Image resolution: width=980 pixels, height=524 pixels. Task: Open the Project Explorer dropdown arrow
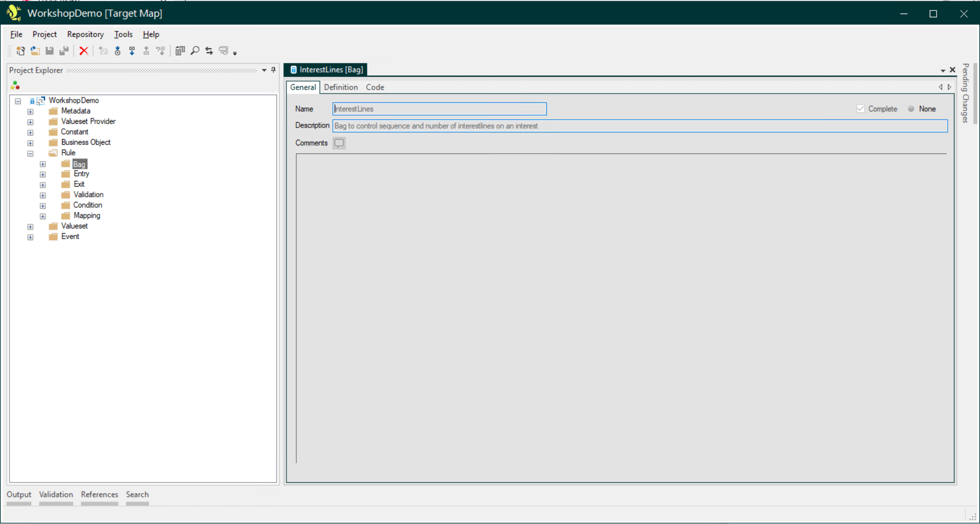click(264, 70)
